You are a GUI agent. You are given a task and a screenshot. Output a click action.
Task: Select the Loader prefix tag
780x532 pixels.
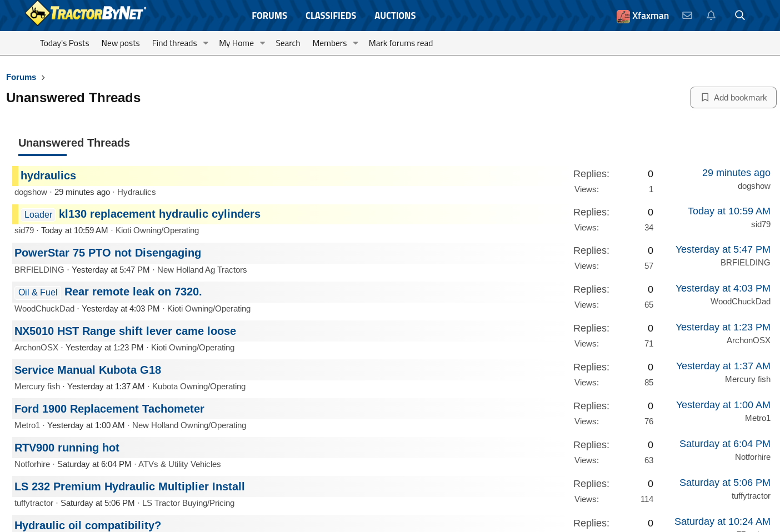pyautogui.click(x=38, y=214)
